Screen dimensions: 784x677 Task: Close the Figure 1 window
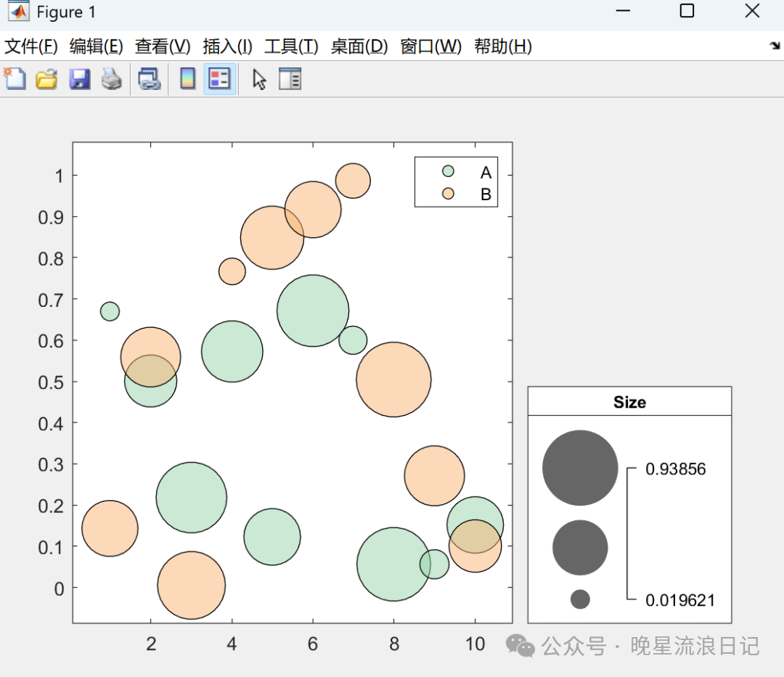pos(752,10)
